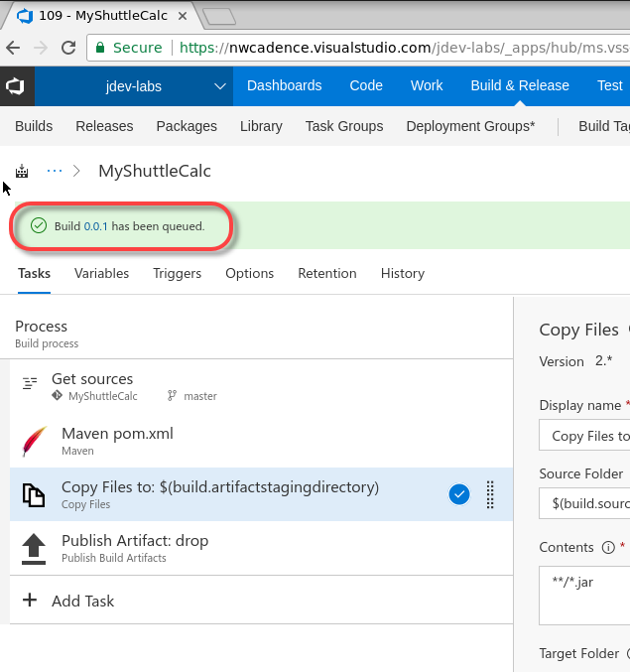Open Task Groups page

tap(344, 126)
